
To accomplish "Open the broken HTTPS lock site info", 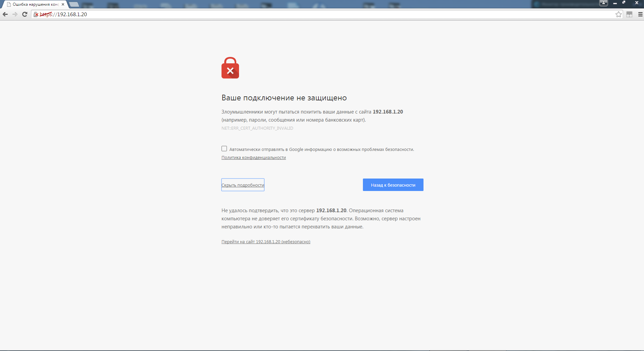I will click(36, 14).
